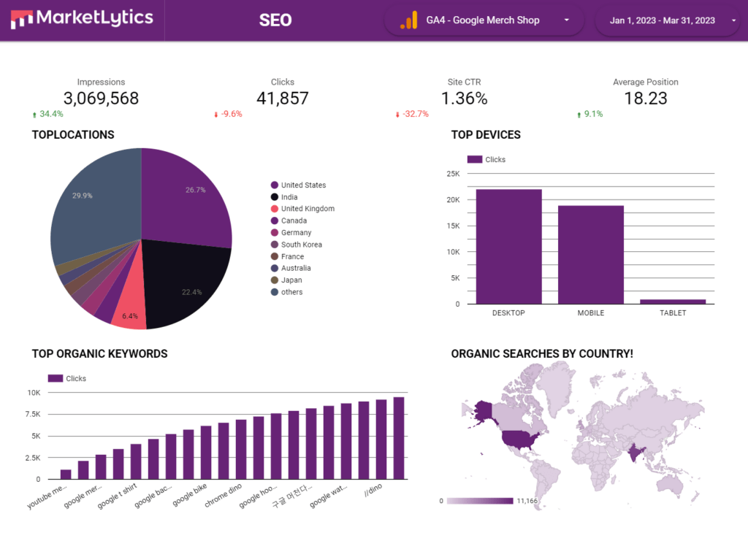Click the SEO page title
This screenshot has height=560, width=748.
coord(275,20)
